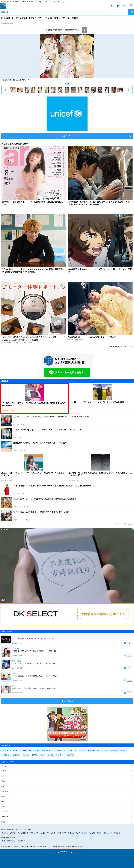
Task: Go to the previous photo with left arrow
Action: (5, 90)
